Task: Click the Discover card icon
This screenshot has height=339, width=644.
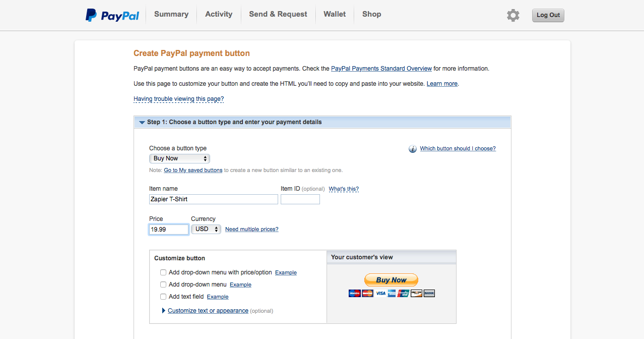Action: (x=416, y=293)
